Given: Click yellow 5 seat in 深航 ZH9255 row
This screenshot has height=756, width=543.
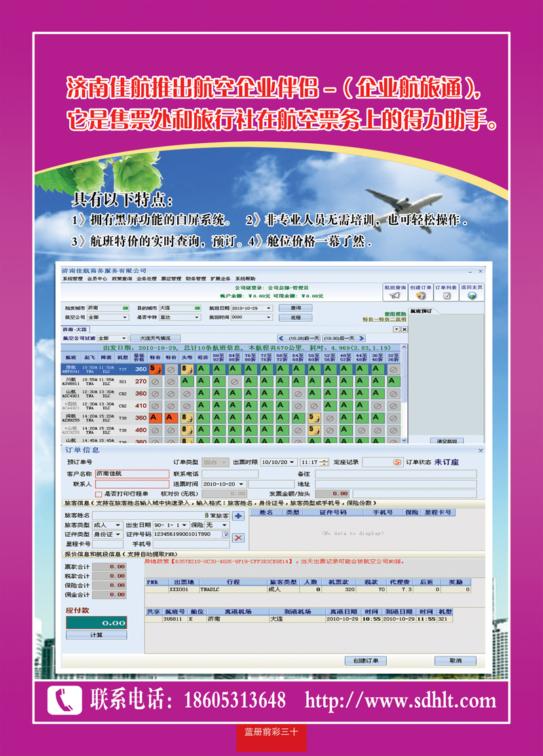Looking at the screenshot, I should pos(314,417).
